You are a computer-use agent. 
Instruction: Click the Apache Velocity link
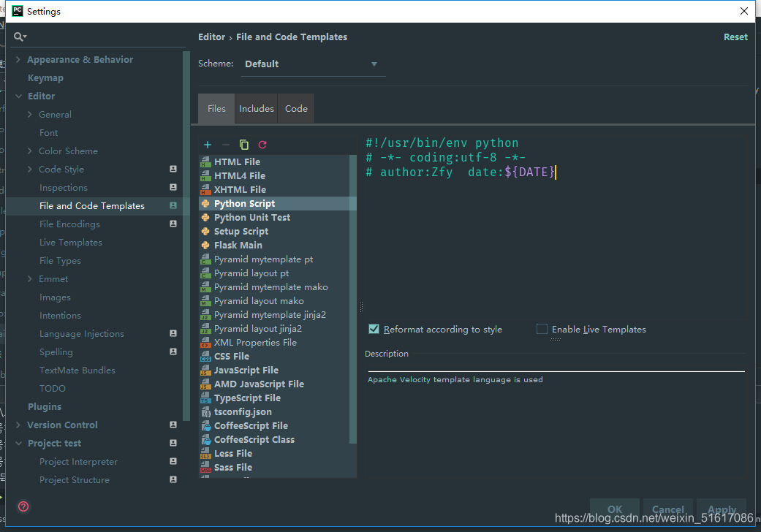(x=399, y=380)
